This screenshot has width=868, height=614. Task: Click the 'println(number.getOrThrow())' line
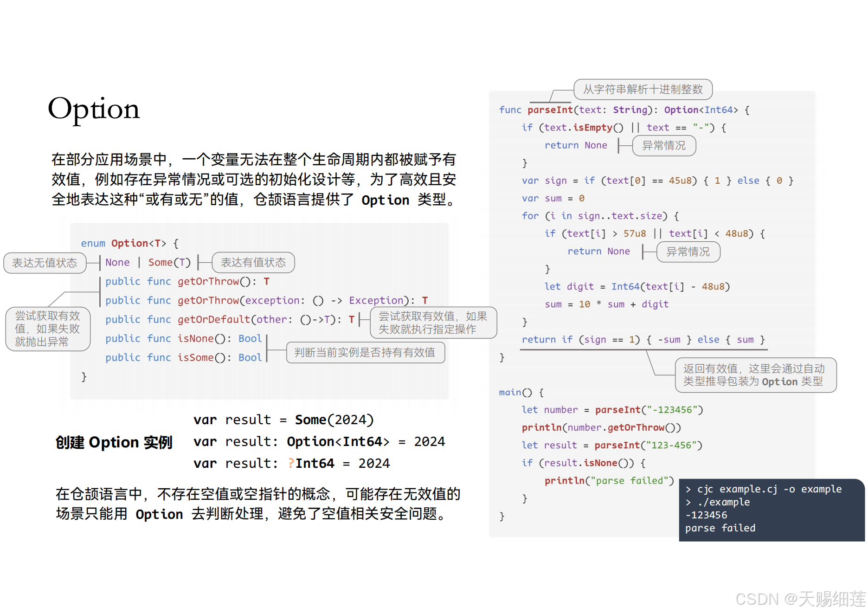(x=601, y=427)
